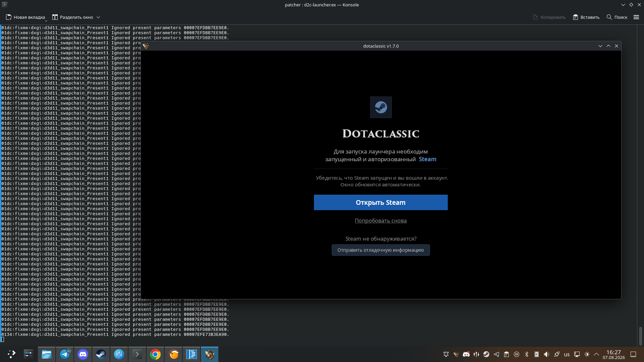Screen dimensions: 644x362
Task: Switch to Telegram in the taskbar
Action: 65,354
